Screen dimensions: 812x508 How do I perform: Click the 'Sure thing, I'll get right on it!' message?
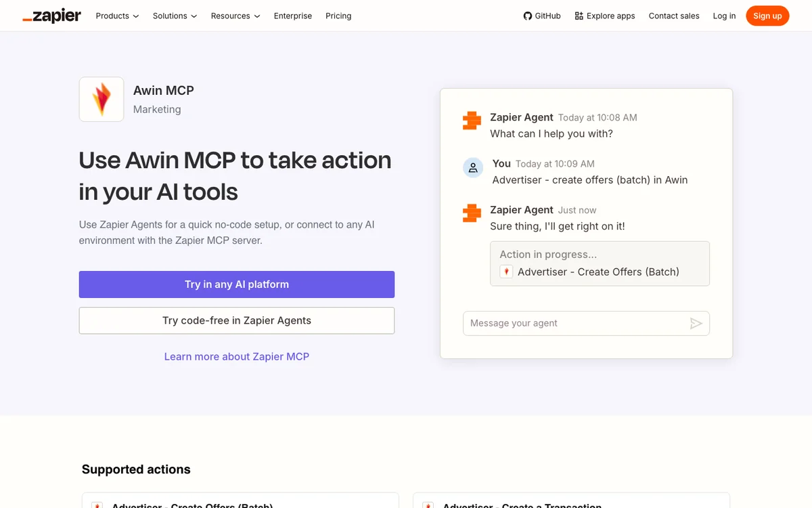click(x=558, y=226)
